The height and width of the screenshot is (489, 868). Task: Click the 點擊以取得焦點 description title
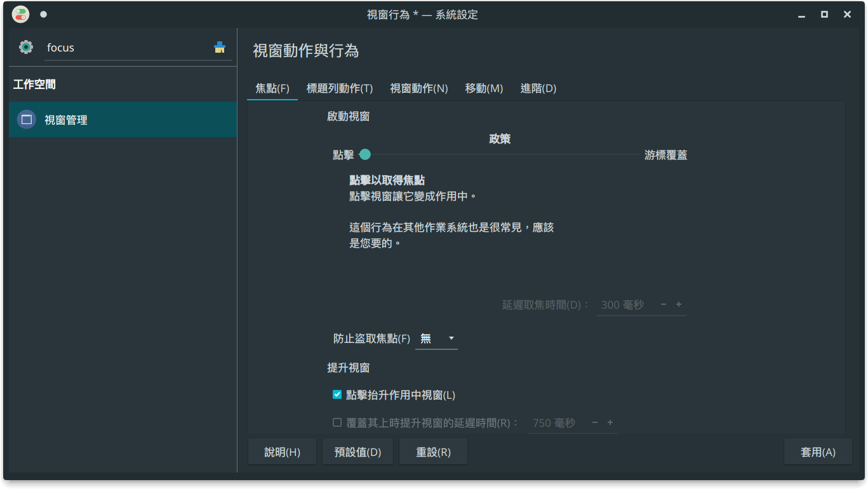tap(387, 181)
